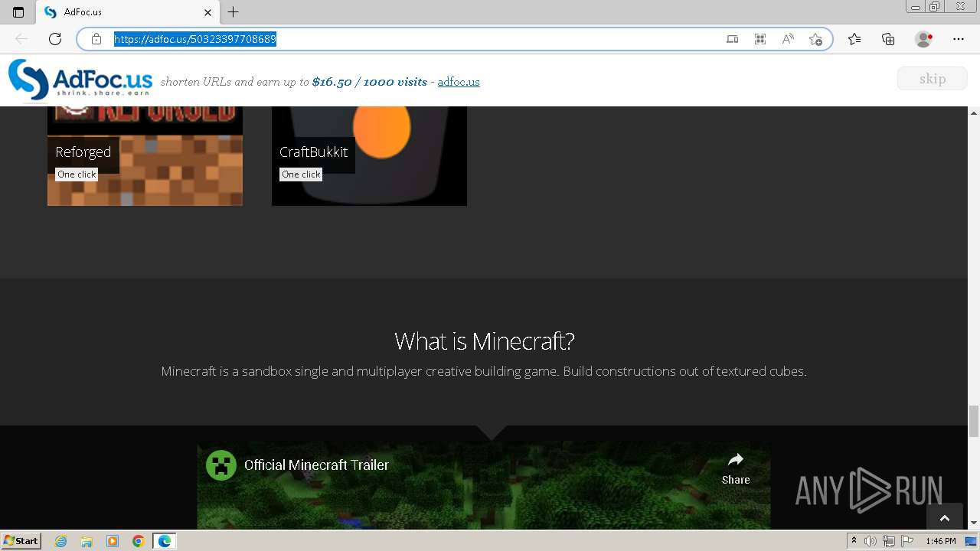Click the back-to-top arrow button
The width and height of the screenshot is (980, 551).
(945, 517)
